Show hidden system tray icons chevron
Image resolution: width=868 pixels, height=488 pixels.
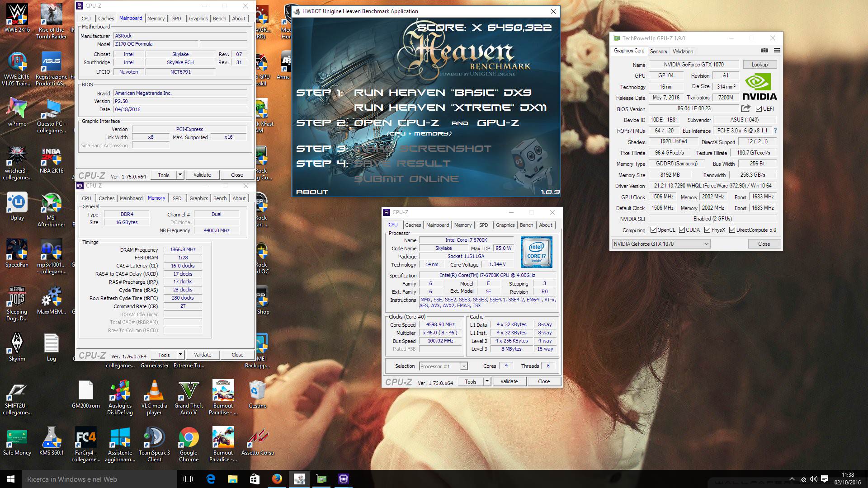click(792, 479)
